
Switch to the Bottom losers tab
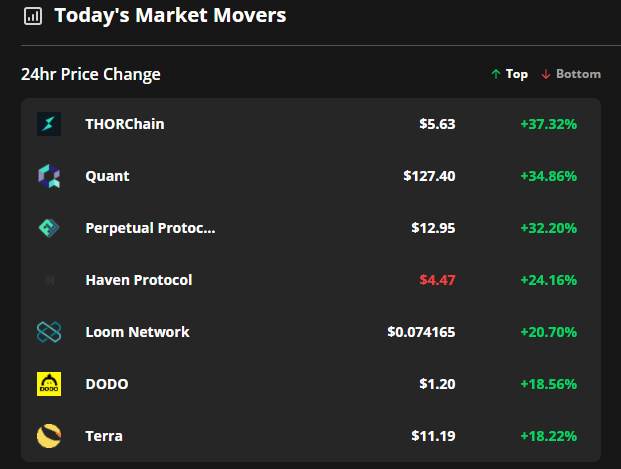571,74
